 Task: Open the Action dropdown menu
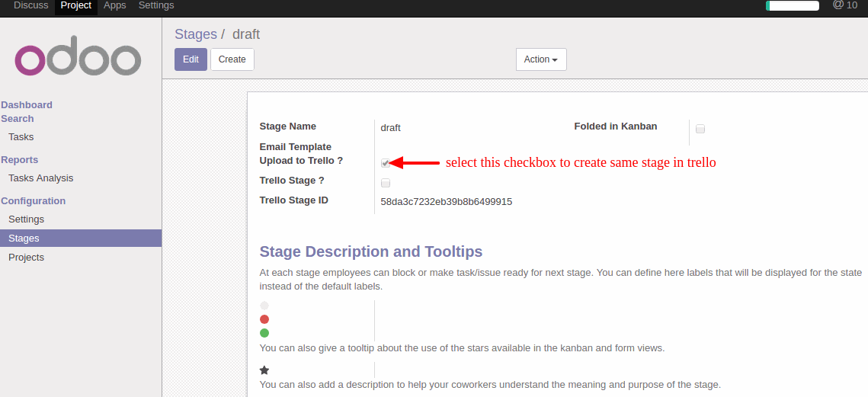tap(541, 59)
